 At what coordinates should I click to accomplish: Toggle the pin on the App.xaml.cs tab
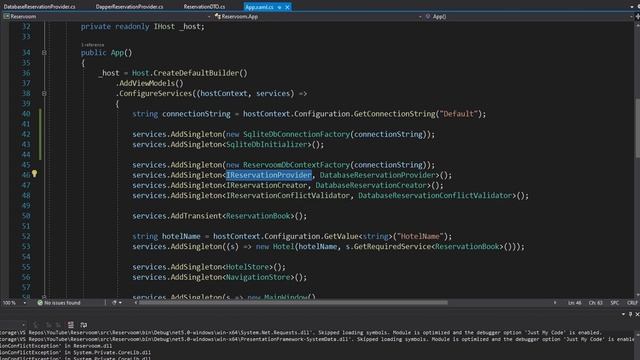click(280, 7)
